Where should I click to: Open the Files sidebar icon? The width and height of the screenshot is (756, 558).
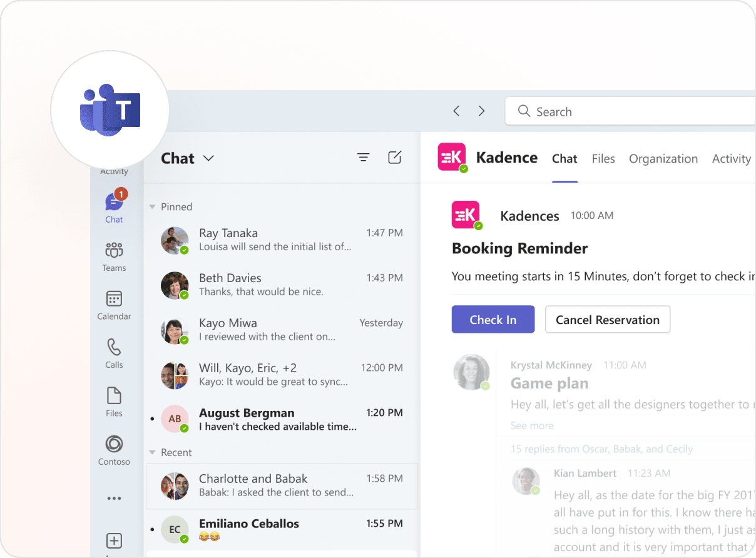click(114, 402)
